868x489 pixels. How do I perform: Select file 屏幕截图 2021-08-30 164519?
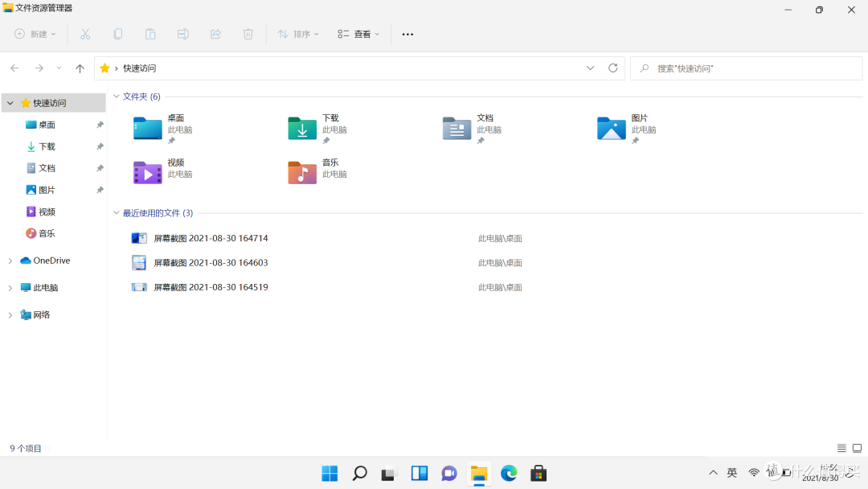pos(200,287)
